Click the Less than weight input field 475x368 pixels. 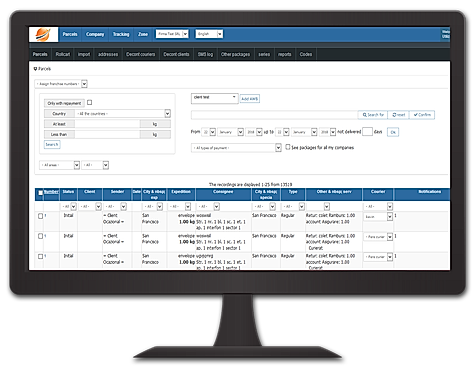pos(107,134)
